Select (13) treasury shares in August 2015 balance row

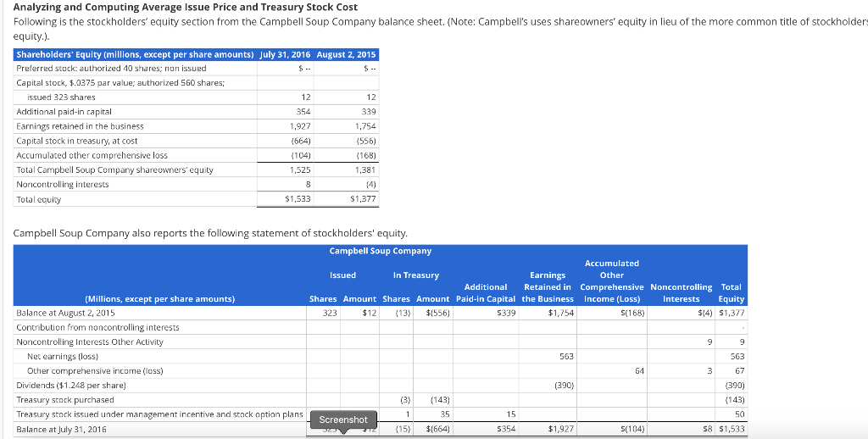point(402,313)
